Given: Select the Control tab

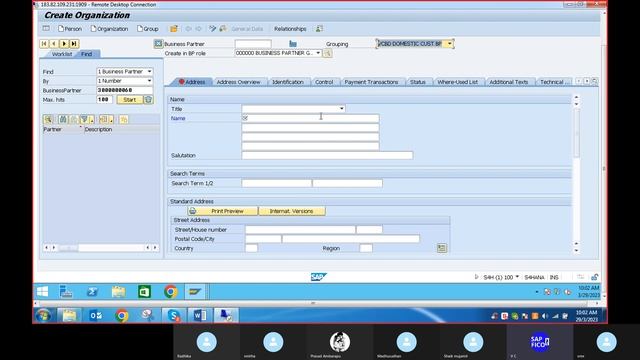Looking at the screenshot, I should point(324,82).
